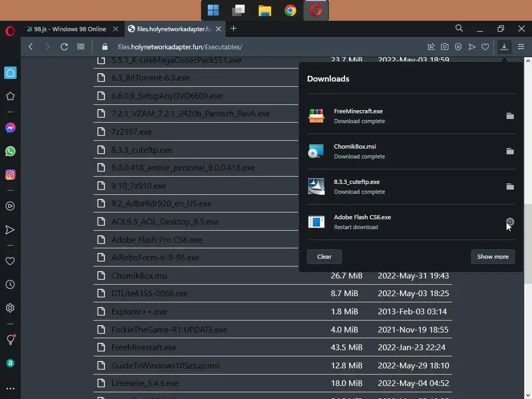Toggle the Downloads toolbar button

click(x=504, y=47)
